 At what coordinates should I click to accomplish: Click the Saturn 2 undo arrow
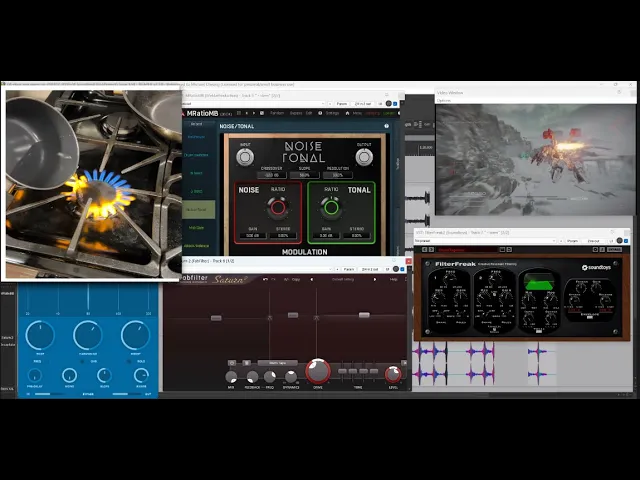(265, 280)
